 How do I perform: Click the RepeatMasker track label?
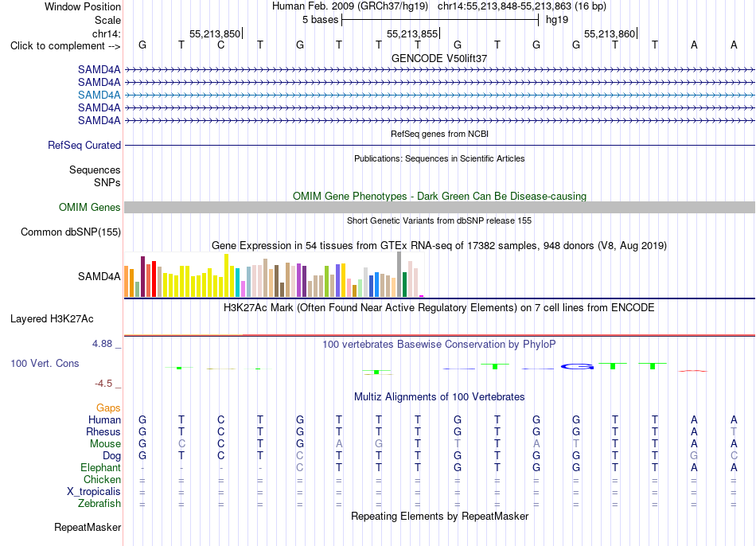tap(88, 527)
